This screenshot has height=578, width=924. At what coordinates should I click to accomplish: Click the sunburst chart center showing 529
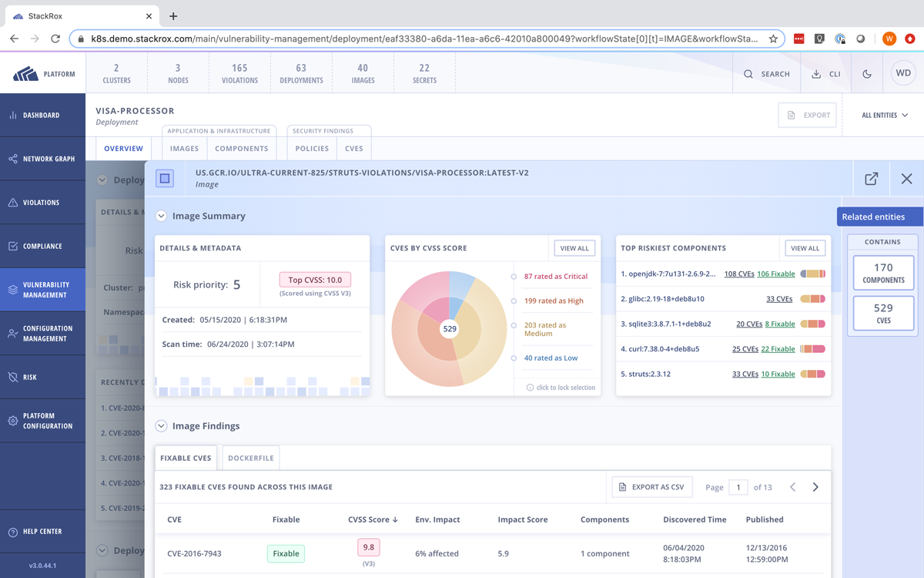point(450,329)
